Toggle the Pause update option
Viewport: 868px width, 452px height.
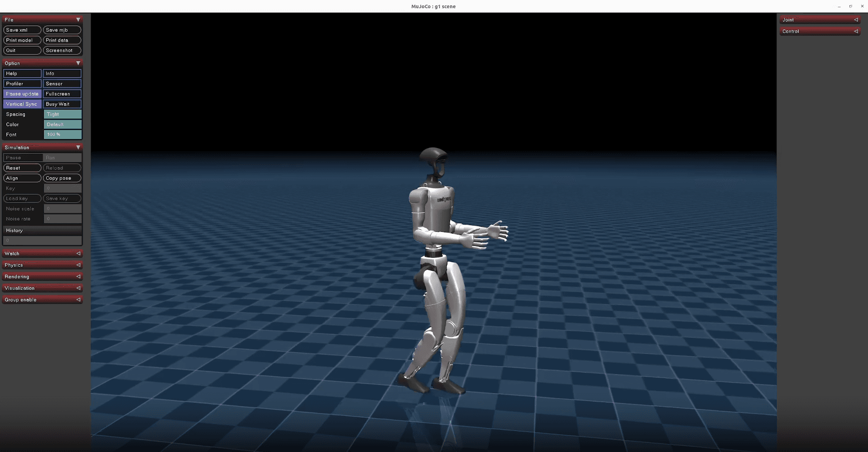(x=22, y=94)
